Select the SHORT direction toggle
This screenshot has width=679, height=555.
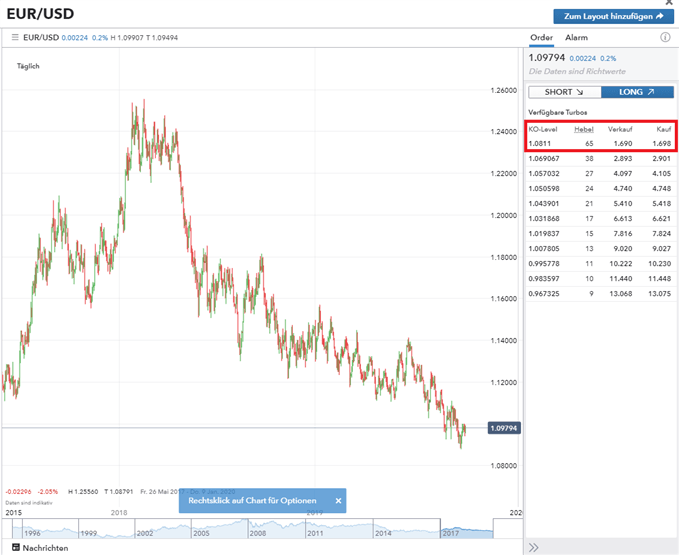pyautogui.click(x=564, y=92)
